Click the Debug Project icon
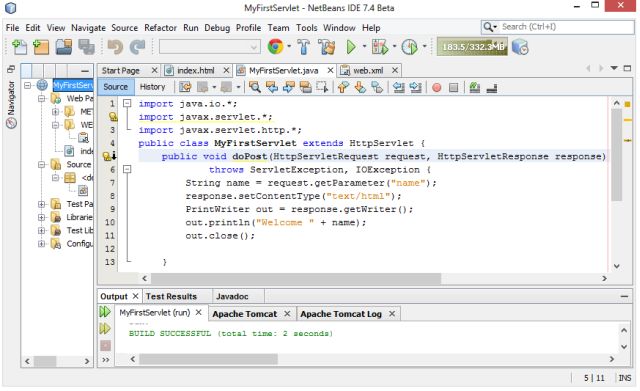640x391 pixels. (380, 47)
